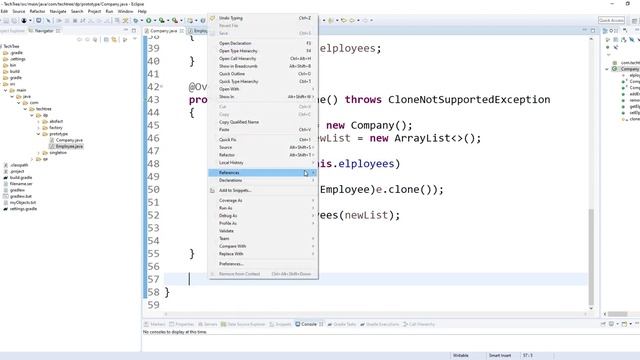
Task: Click the Smart Insert status bar entry
Action: 500,356
